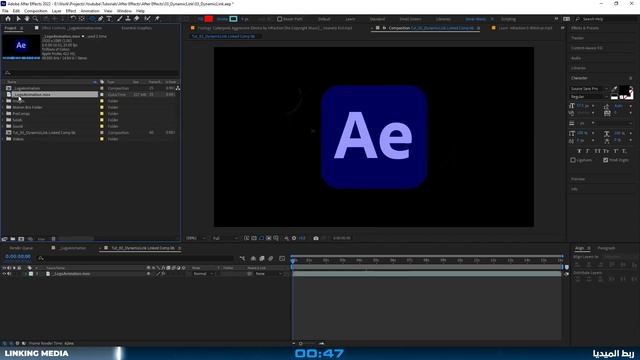Image resolution: width=640 pixels, height=360 pixels.
Task: Click the red Fill color swatch
Action: 209,19
